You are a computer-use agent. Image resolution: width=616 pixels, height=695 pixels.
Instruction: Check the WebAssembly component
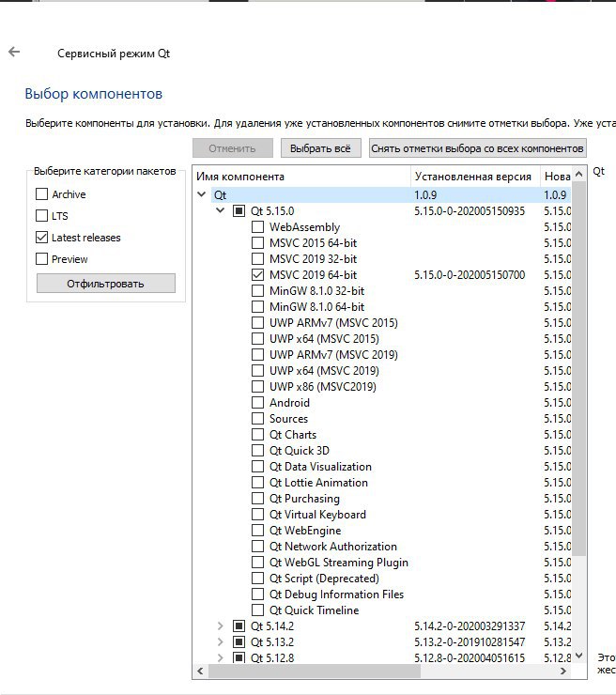[x=257, y=227]
